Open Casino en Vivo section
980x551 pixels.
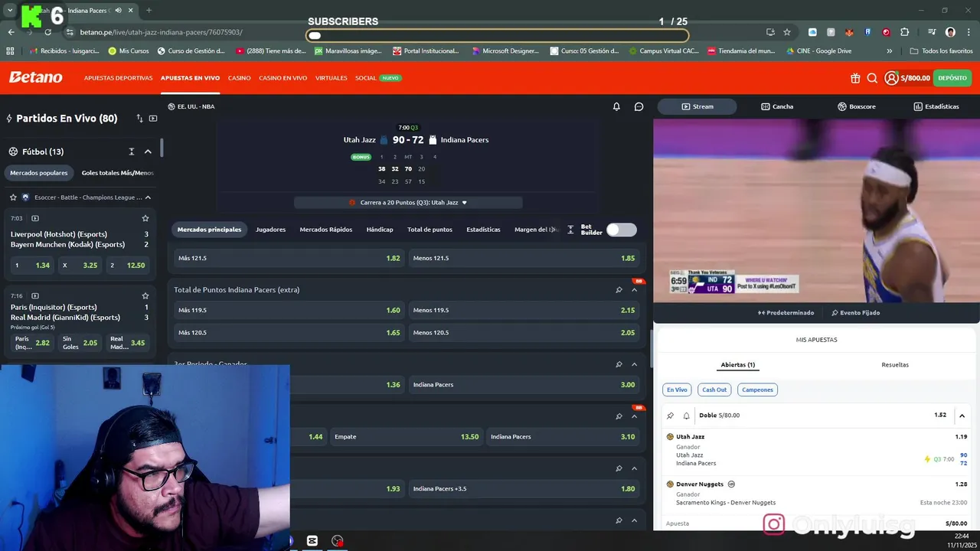coord(283,78)
